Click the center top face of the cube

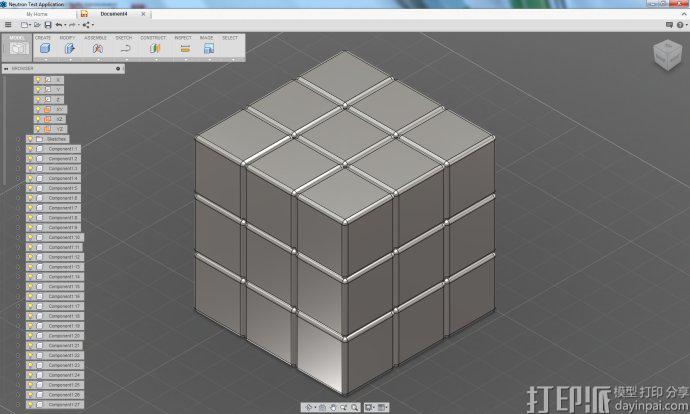click(x=345, y=135)
